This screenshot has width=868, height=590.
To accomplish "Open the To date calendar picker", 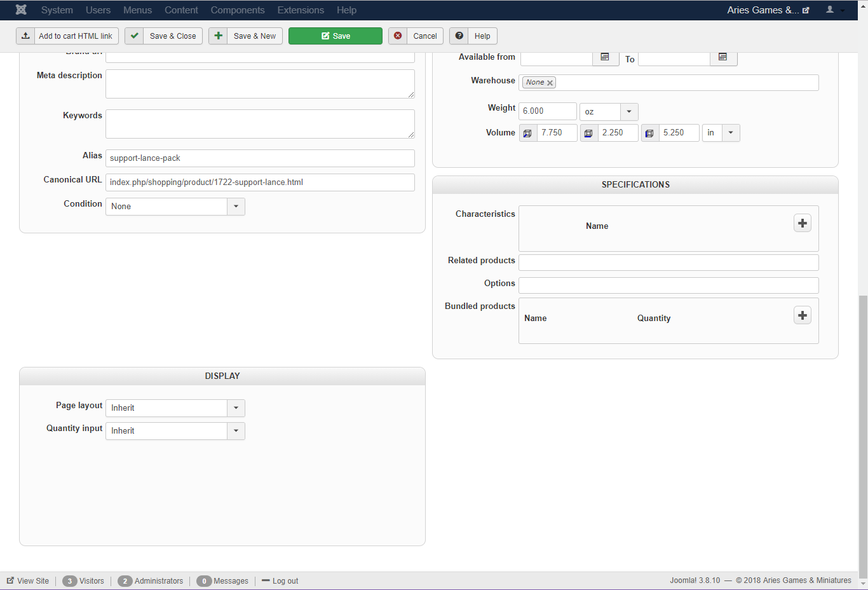I will click(x=723, y=57).
